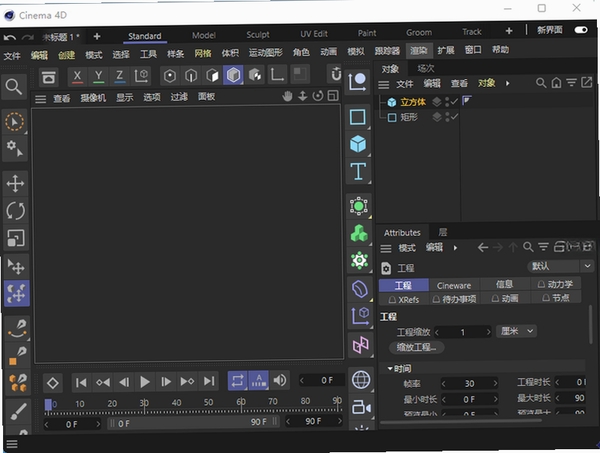Viewport: 600px width, 453px height.
Task: Click the 缩放工程 button
Action: 416,347
